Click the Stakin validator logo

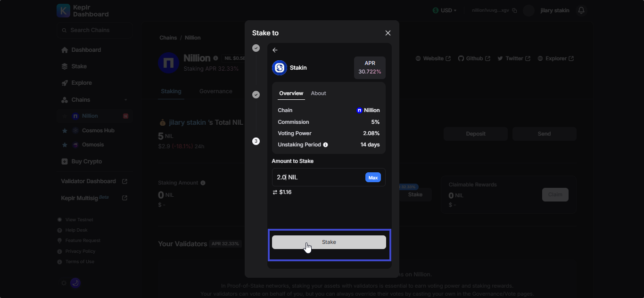[x=280, y=68]
